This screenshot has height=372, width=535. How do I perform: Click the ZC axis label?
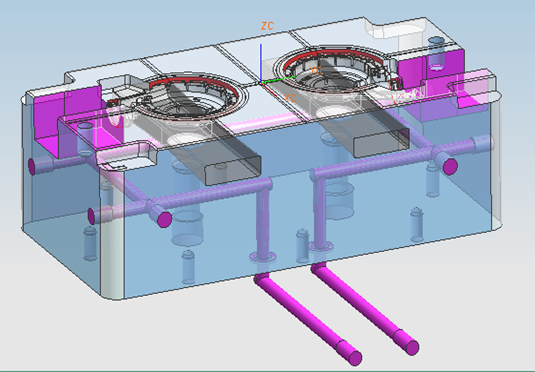click(x=267, y=26)
